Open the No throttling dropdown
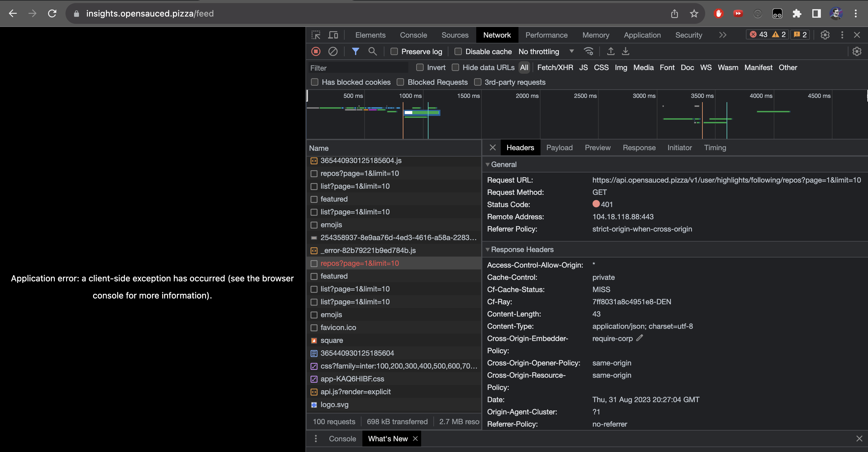 pos(546,51)
